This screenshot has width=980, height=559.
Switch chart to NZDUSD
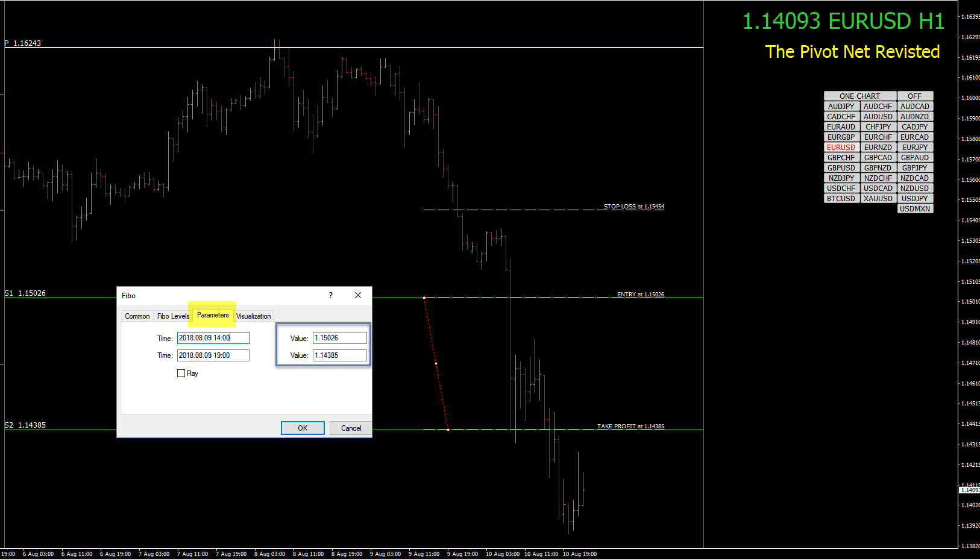(915, 189)
